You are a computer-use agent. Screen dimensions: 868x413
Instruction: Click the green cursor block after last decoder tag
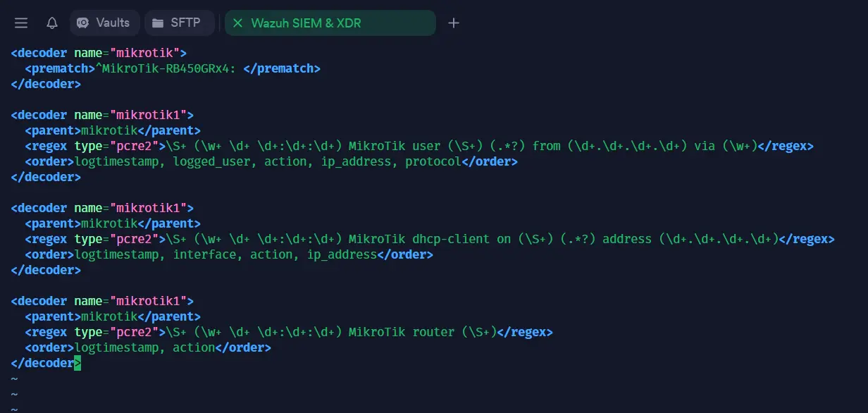pos(77,363)
